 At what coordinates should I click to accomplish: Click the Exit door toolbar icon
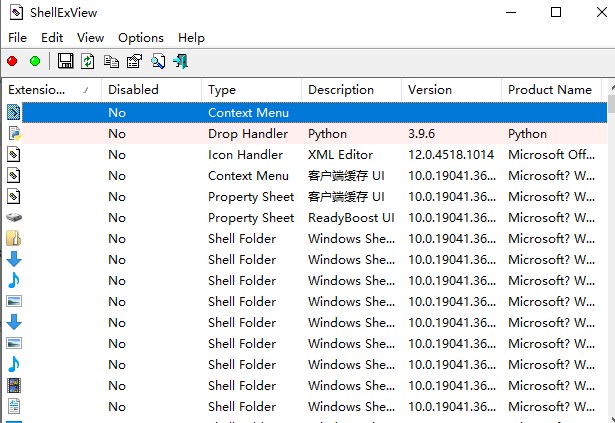coord(181,62)
